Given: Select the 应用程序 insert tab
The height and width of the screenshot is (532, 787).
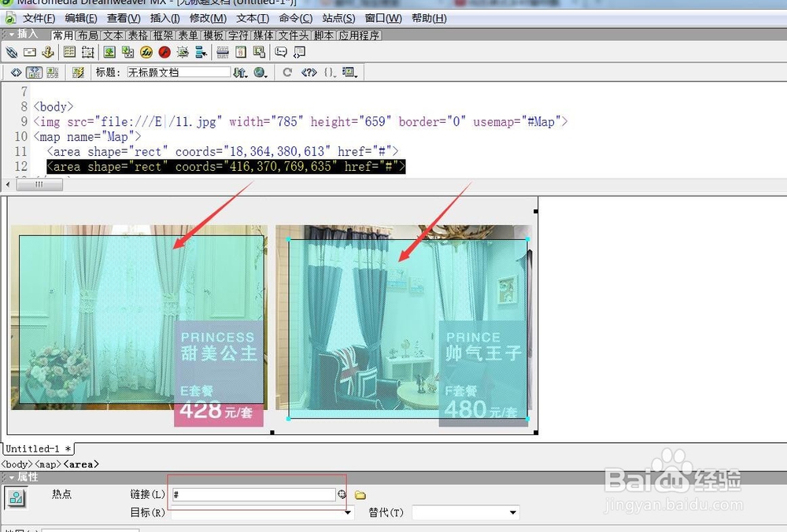Looking at the screenshot, I should [359, 35].
